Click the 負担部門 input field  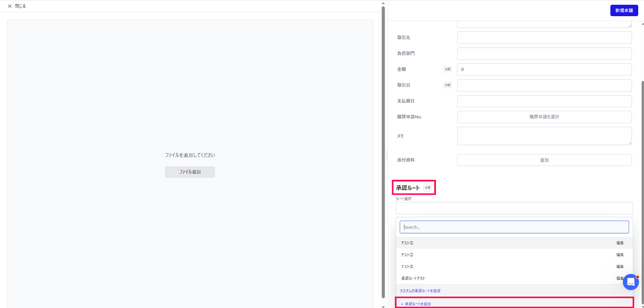pos(544,53)
